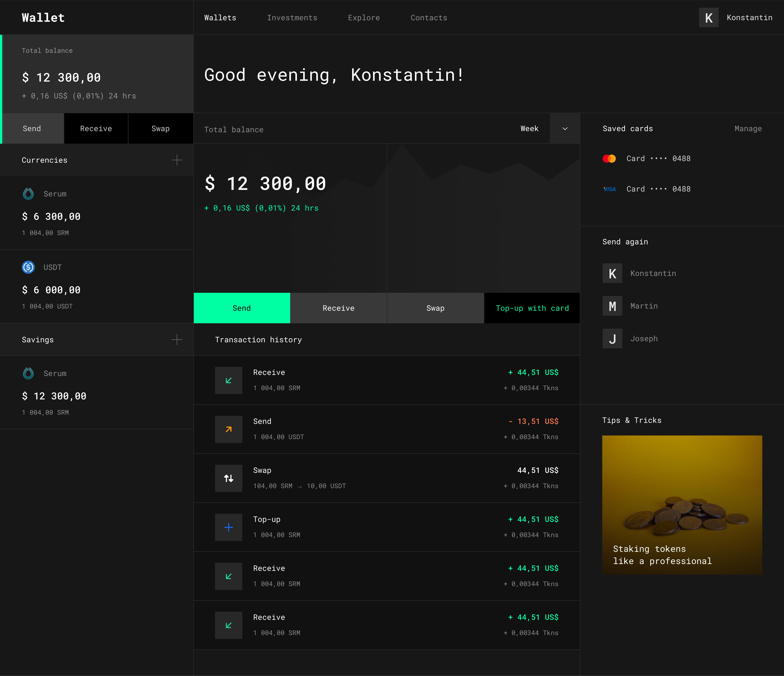Select the sidebar Total balance card
The width and height of the screenshot is (784, 676).
pos(98,74)
